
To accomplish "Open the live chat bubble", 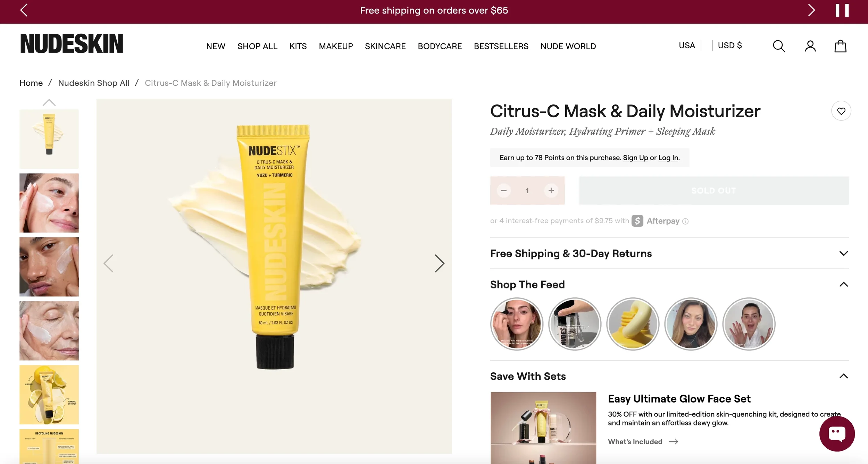I will [x=837, y=434].
